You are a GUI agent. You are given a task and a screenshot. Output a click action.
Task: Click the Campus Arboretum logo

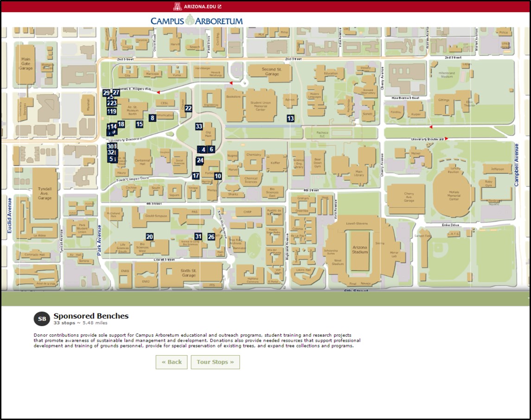[x=197, y=21]
